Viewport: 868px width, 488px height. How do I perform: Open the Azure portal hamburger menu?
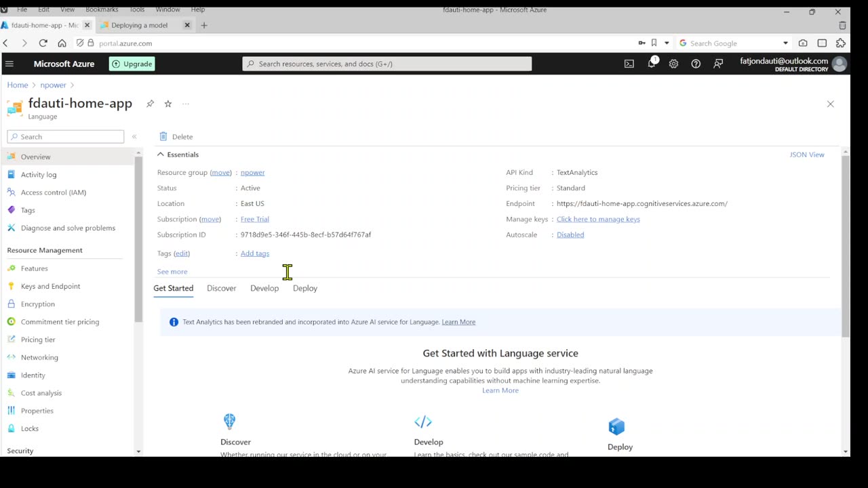[x=9, y=64]
